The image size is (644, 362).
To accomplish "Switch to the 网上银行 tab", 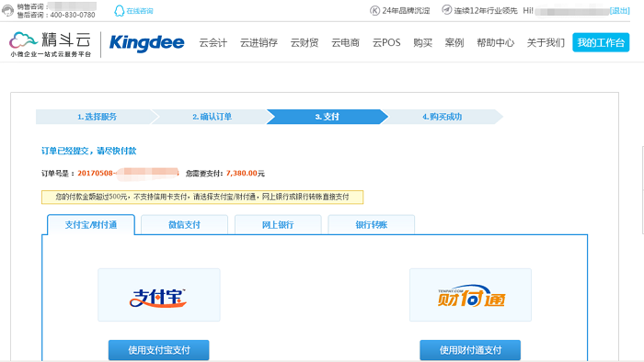I will pos(278,225).
